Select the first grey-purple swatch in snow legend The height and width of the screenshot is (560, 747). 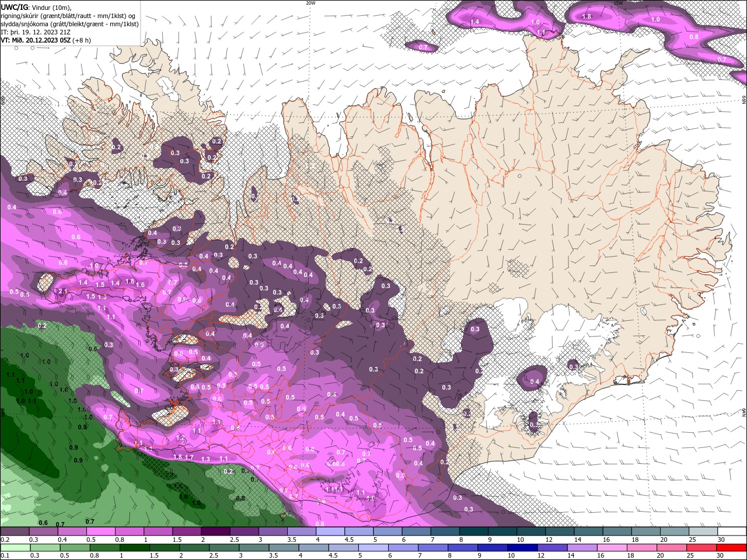(x=15, y=531)
